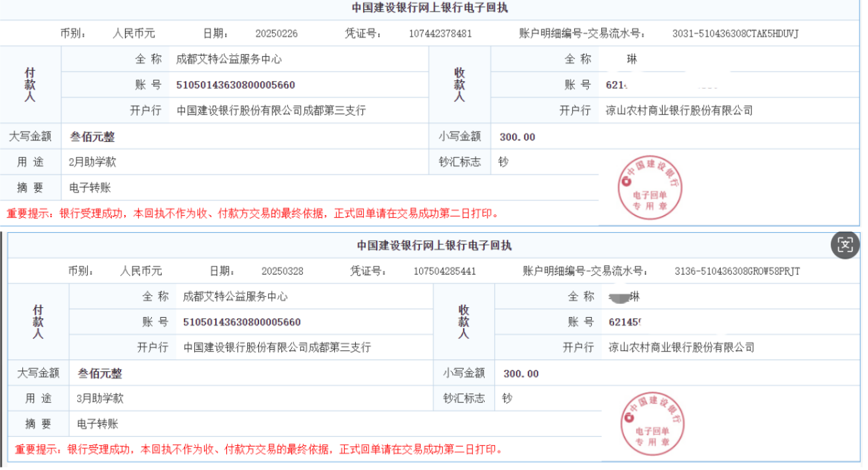
Task: Click the 电子转账 summary in the March receipt
Action: pos(98,424)
